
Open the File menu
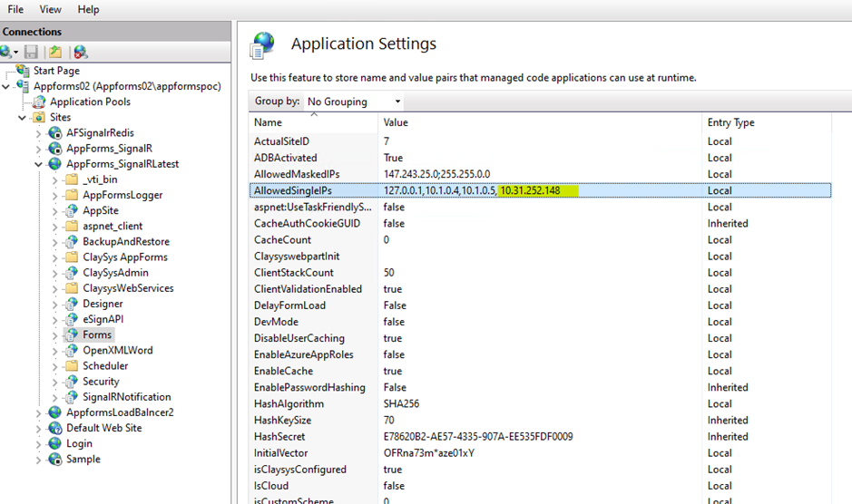click(x=15, y=9)
